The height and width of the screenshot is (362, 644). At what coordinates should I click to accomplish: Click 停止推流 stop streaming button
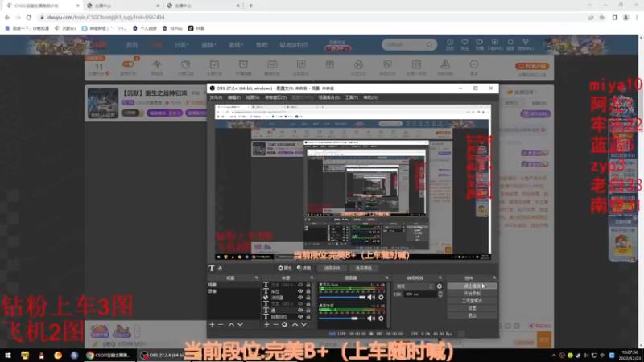(472, 286)
